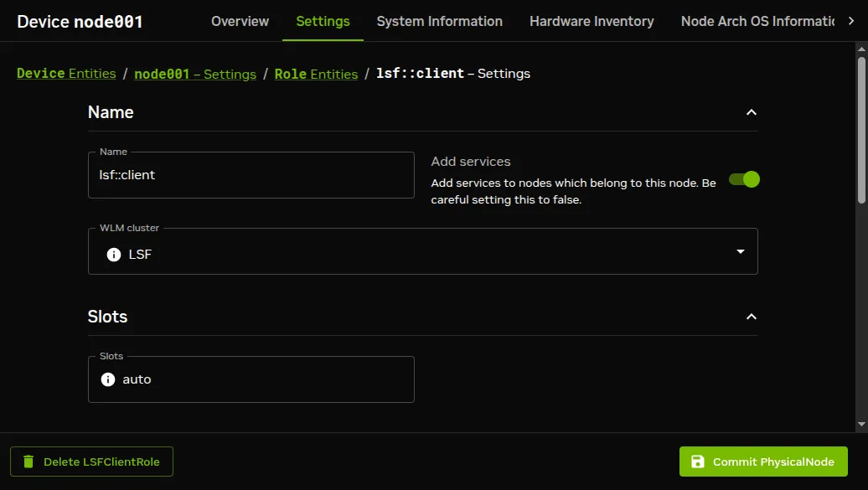Click the 'Slots' section heading
The width and height of the screenshot is (868, 490).
coord(107,317)
